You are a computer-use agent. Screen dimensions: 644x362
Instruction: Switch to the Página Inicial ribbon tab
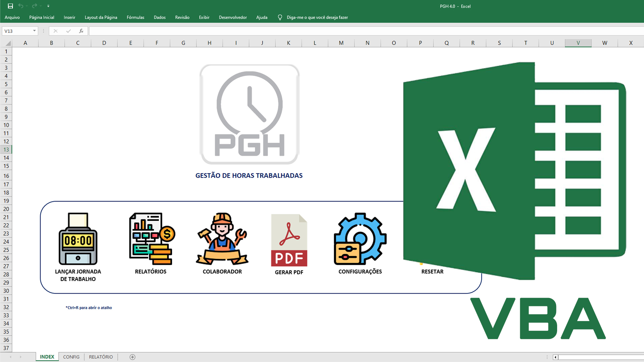coord(42,17)
